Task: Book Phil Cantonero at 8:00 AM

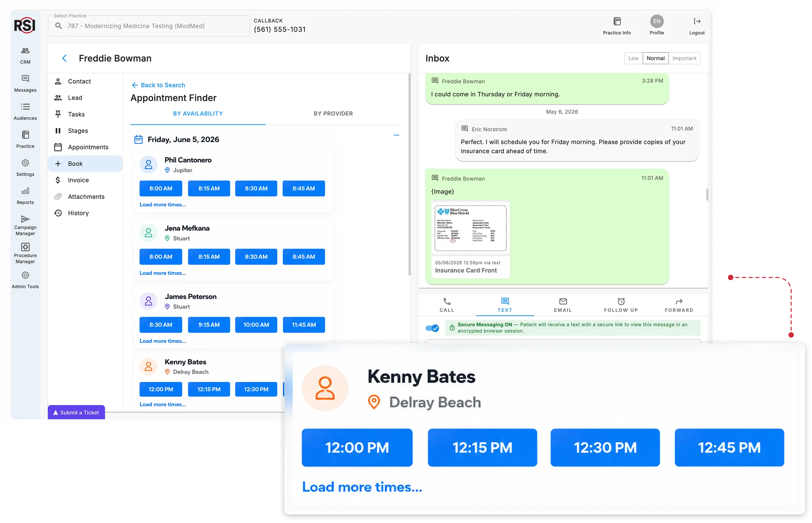Action: [161, 188]
